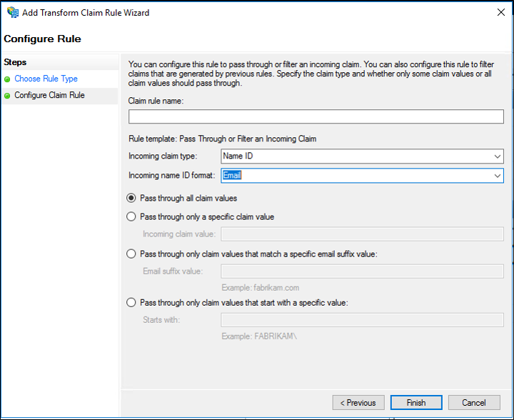Click the wizard icon in the title bar
The width and height of the screenshot is (514, 420).
(x=13, y=12)
